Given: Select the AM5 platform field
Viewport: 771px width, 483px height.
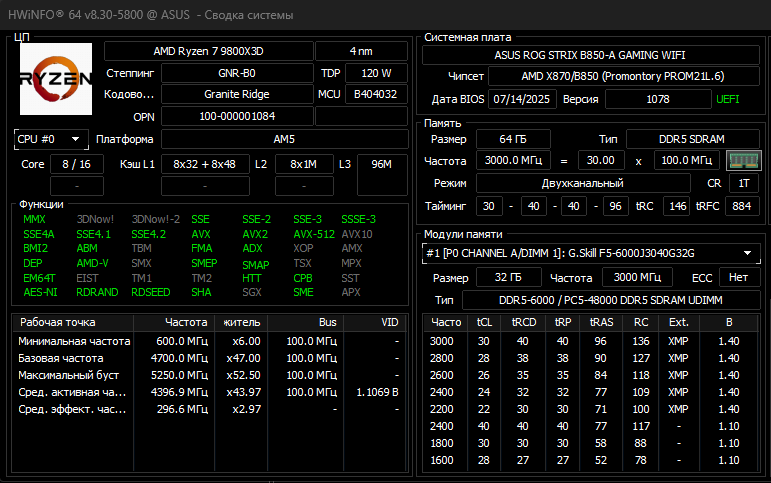Looking at the screenshot, I should point(284,139).
